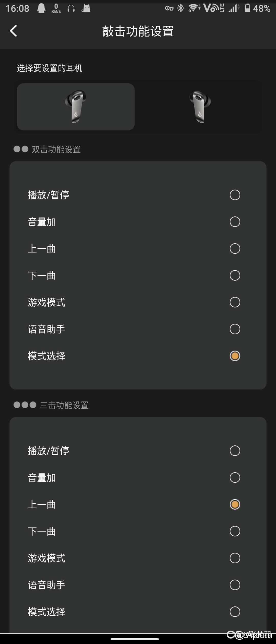Tap the headphone icon in status bar
Viewport: 276px width, 644px height.
71,9
